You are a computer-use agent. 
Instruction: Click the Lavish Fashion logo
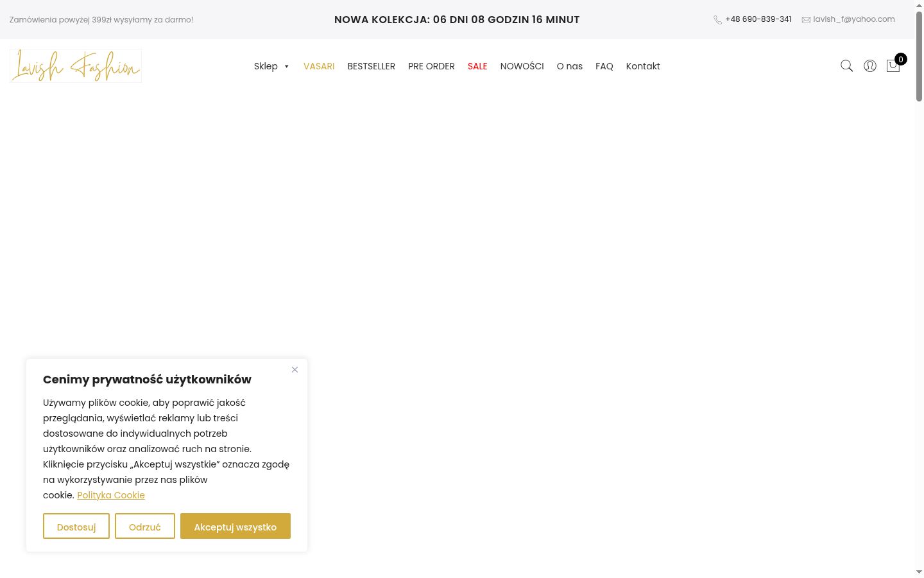tap(76, 66)
